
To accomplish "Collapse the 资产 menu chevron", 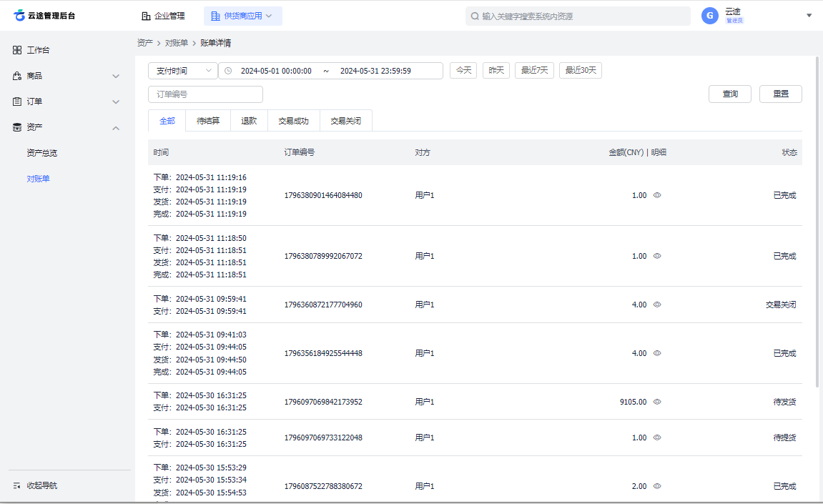I will click(116, 127).
